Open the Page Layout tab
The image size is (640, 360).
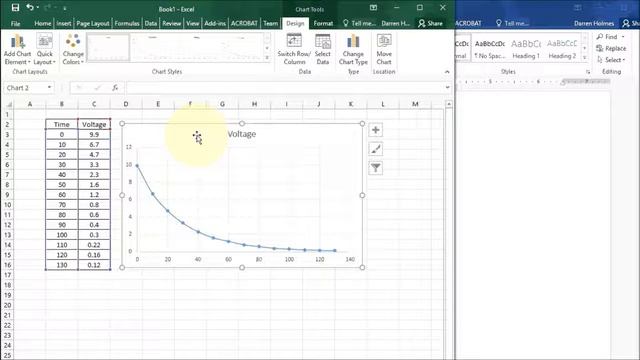tap(93, 23)
